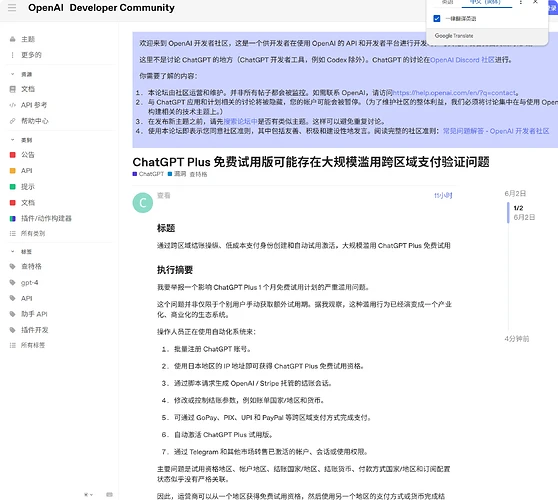The image size is (558, 500).
Task: Open the OpenAI Developer Community home logo
Action: (x=101, y=8)
